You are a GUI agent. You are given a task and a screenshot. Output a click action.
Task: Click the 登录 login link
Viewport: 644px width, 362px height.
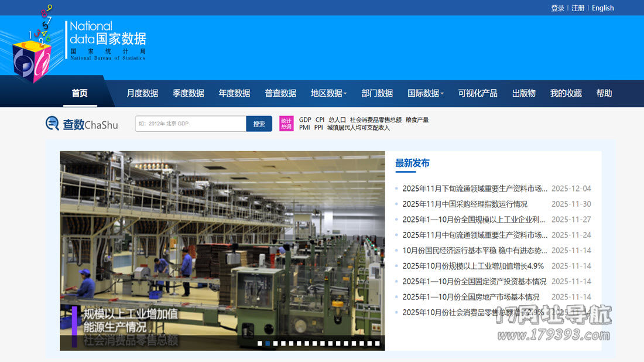point(557,8)
